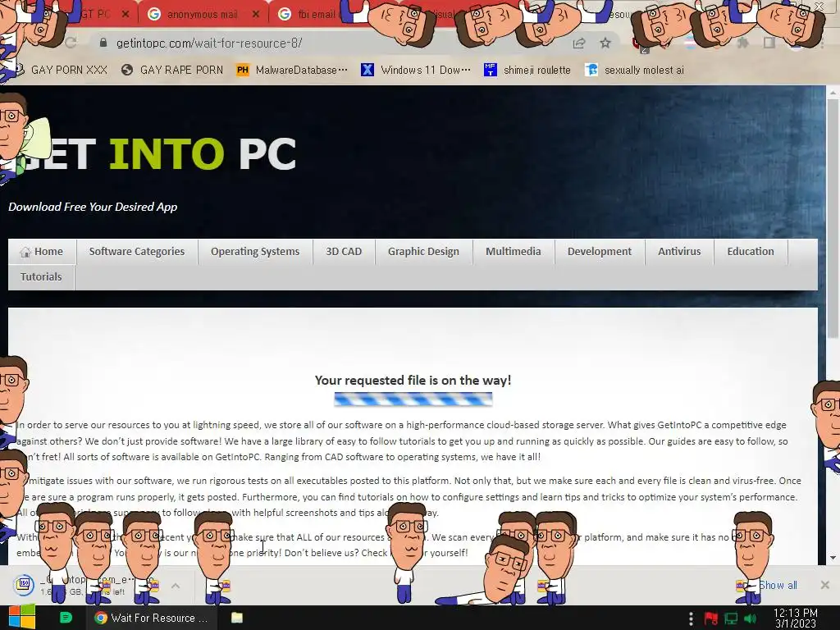Screen dimensions: 840x630
Task: Dismiss the downloads bar with X
Action: [x=825, y=585]
